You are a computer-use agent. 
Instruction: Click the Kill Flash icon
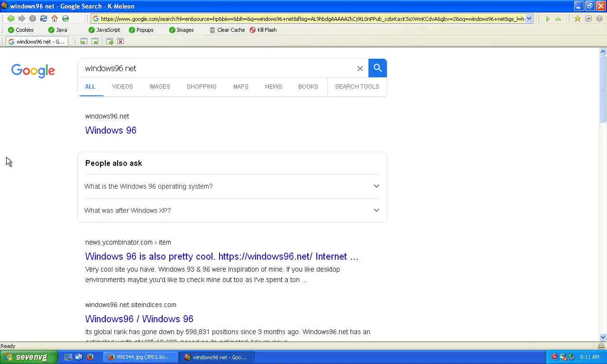pos(252,30)
